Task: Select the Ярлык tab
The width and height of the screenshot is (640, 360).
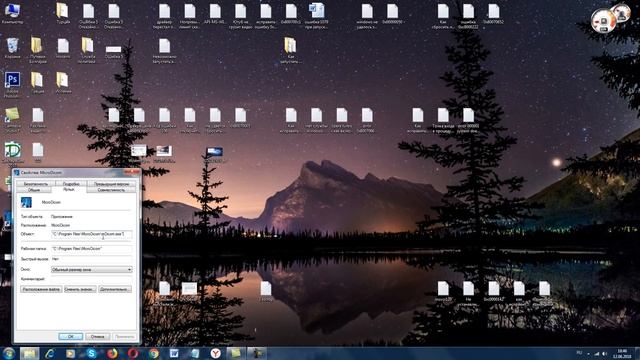Action: coord(69,189)
